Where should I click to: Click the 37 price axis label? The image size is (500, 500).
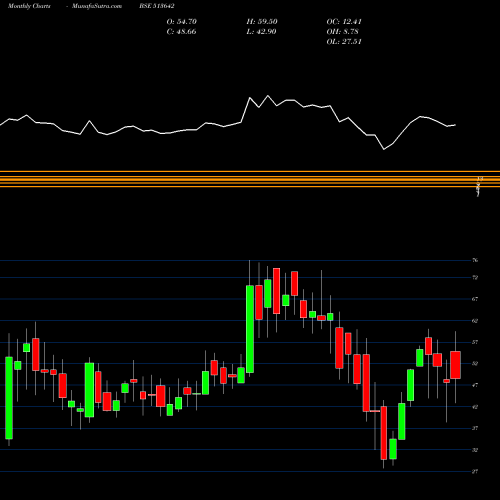475,428
